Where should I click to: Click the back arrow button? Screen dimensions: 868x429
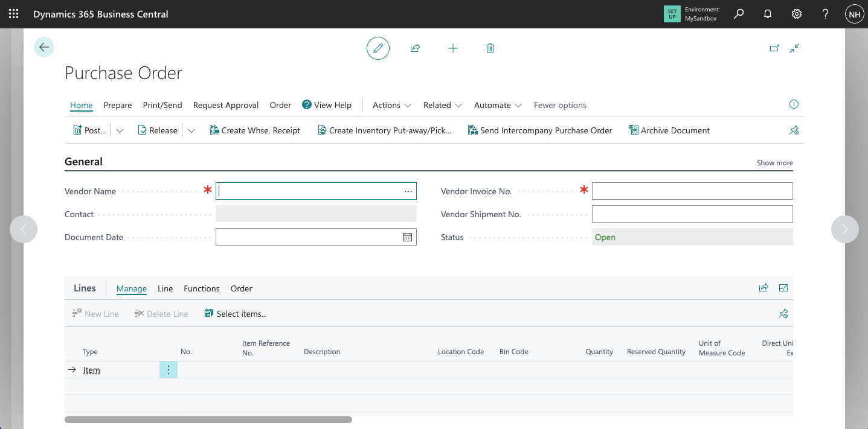point(44,47)
